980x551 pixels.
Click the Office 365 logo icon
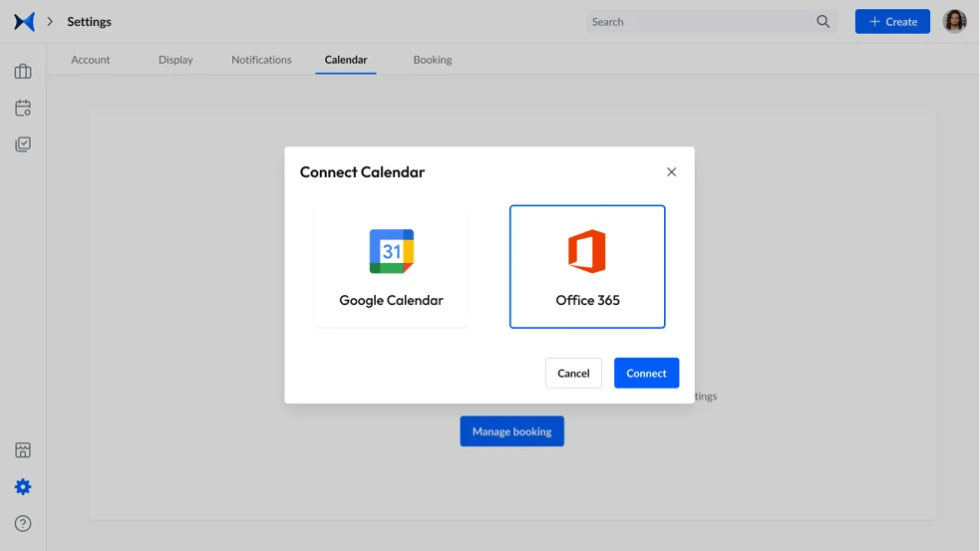tap(587, 251)
